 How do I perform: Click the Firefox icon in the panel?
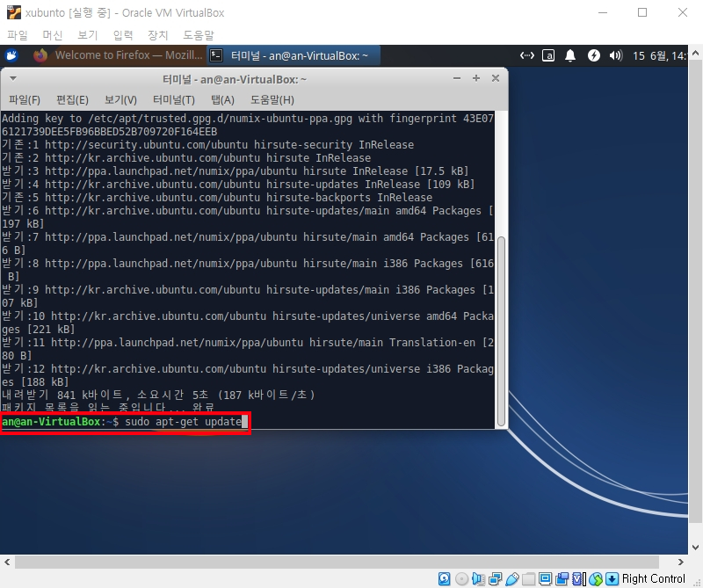tap(40, 55)
